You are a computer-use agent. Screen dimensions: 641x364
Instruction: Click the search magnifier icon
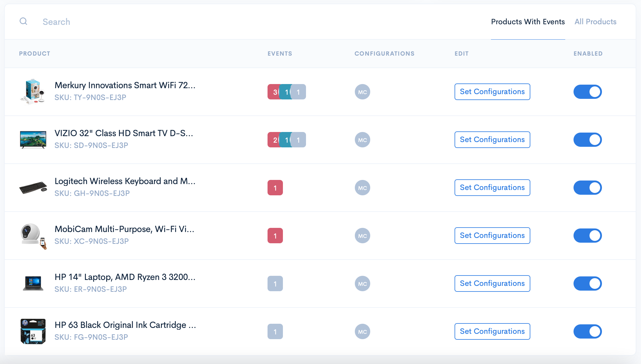(23, 21)
